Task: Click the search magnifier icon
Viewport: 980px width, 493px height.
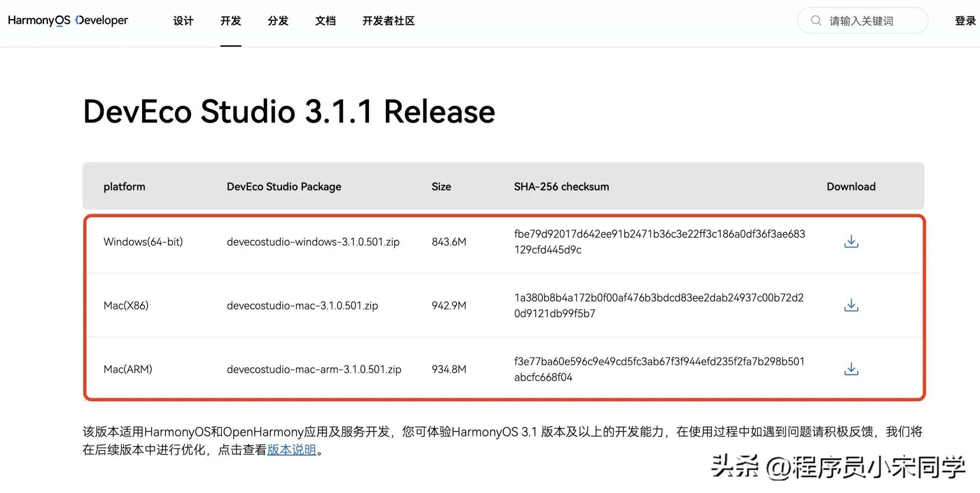Action: tap(816, 21)
